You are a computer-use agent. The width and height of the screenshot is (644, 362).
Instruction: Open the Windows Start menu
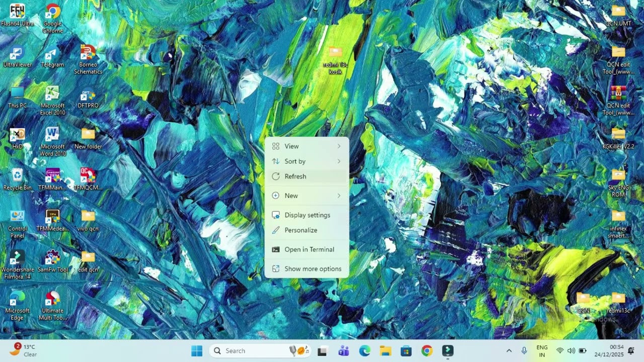[x=197, y=351]
